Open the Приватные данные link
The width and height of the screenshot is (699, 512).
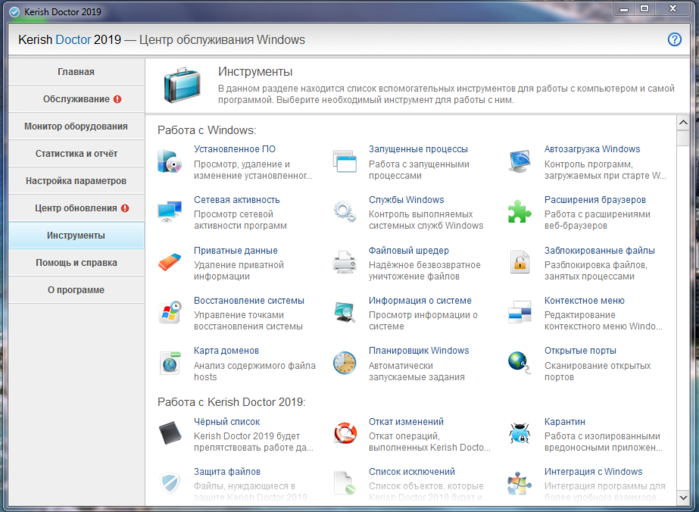pos(235,250)
